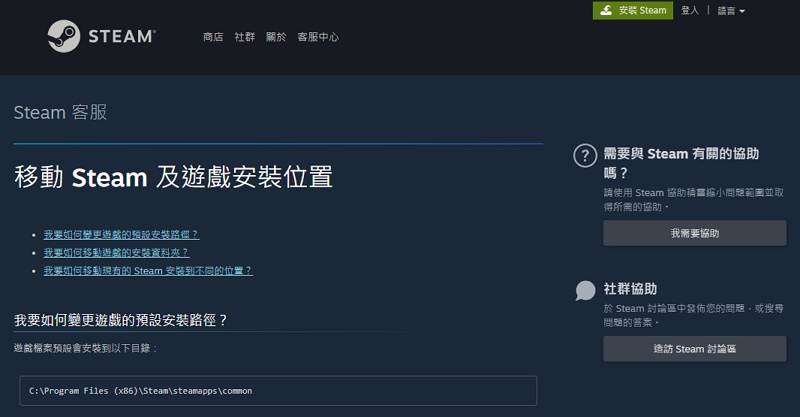Image resolution: width=800 pixels, height=417 pixels.
Task: Open link 我要如何變更遊戲的預設安裝路徑？
Action: click(121, 234)
